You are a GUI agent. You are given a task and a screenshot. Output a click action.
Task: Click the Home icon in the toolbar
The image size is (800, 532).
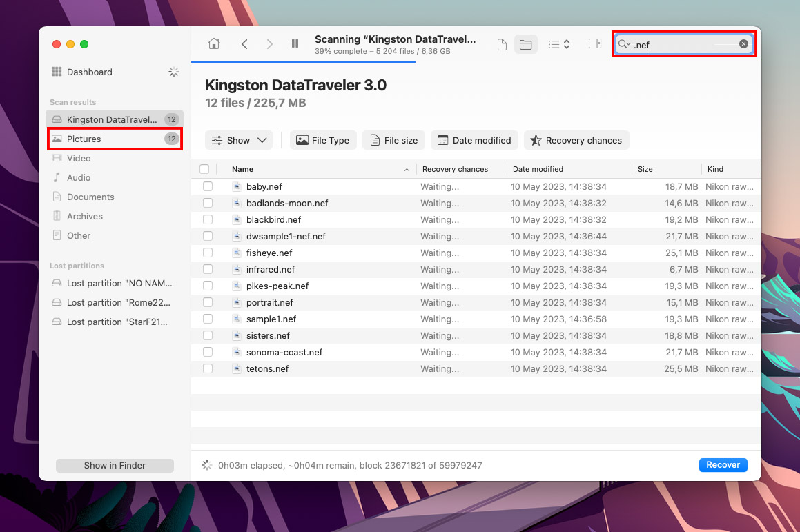click(213, 43)
